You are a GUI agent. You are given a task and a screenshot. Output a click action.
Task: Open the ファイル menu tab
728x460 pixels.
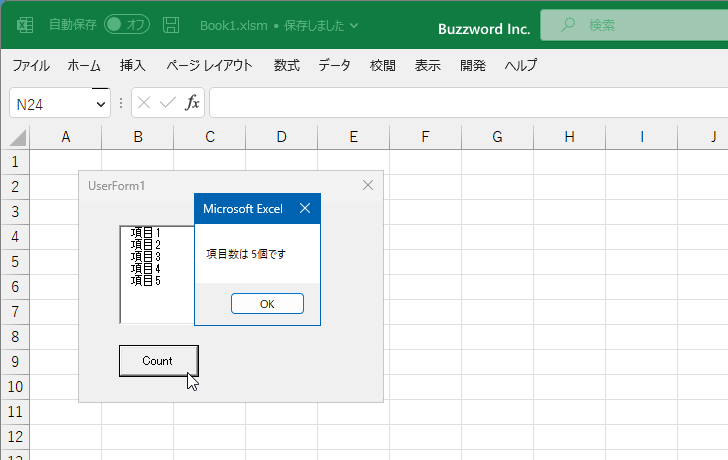[31, 65]
